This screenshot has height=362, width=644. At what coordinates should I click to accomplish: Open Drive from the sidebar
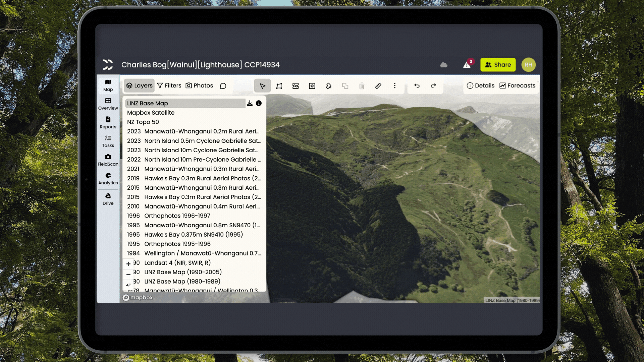coord(108,199)
